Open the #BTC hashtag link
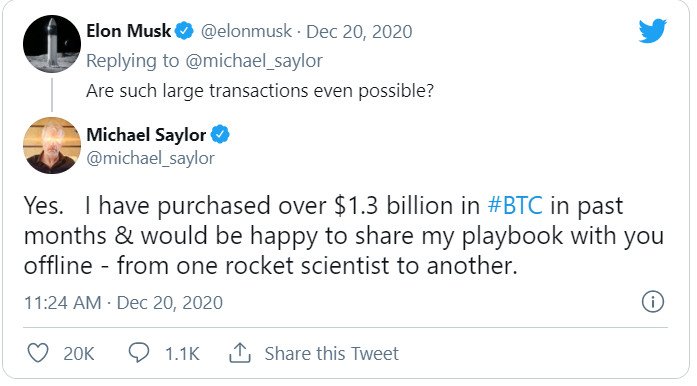697x386 pixels. click(x=515, y=205)
